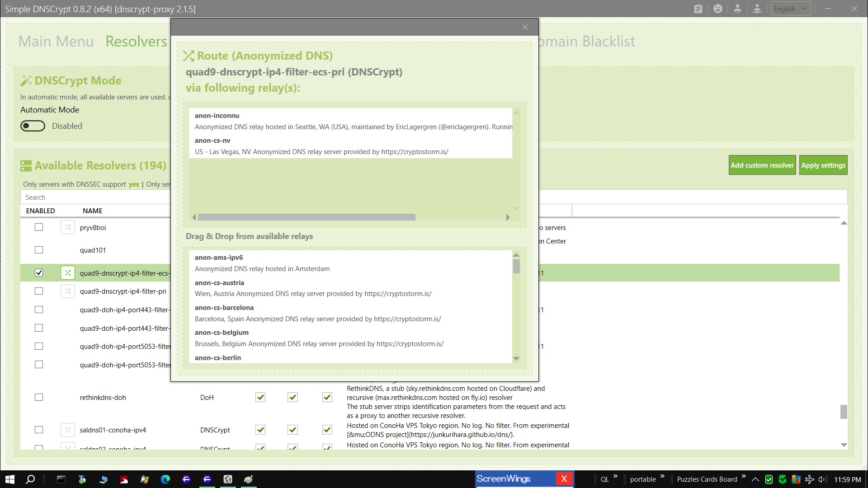The height and width of the screenshot is (488, 868).
Task: Toggle Automatic Mode switch
Action: [33, 126]
